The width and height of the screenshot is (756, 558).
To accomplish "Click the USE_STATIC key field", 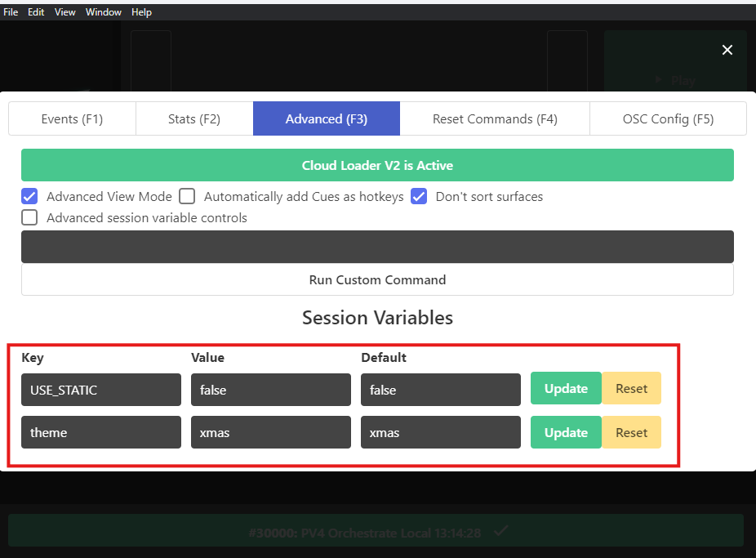I will coord(101,390).
